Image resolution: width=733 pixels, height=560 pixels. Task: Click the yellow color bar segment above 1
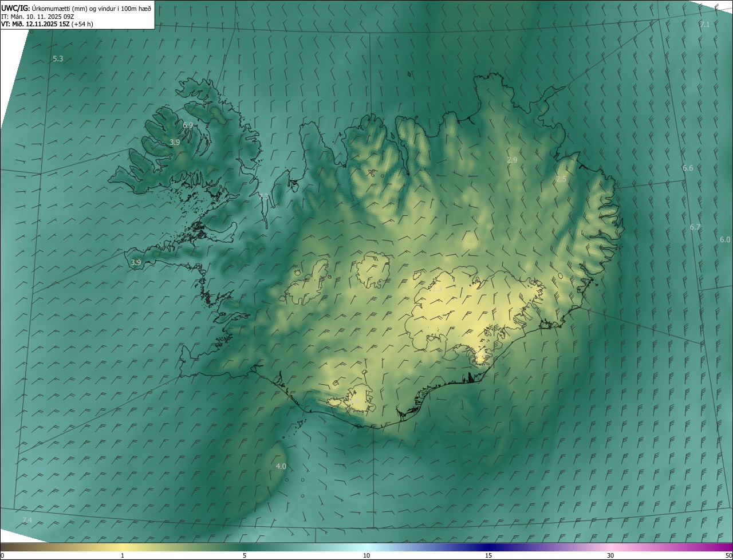click(123, 547)
